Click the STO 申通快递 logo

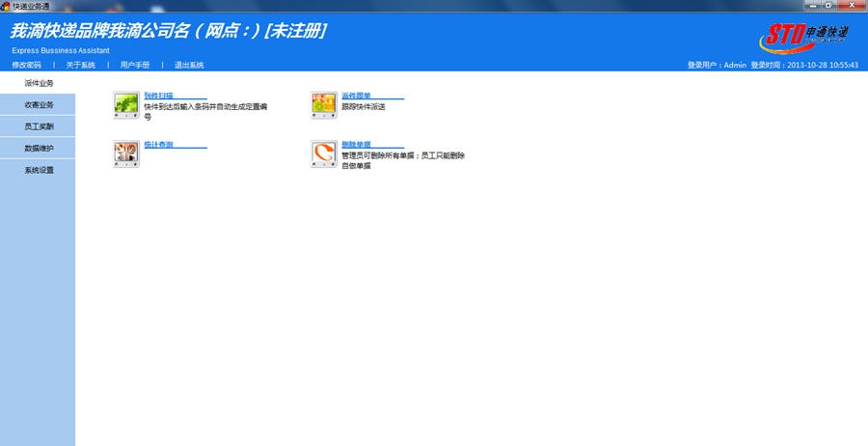pos(803,38)
